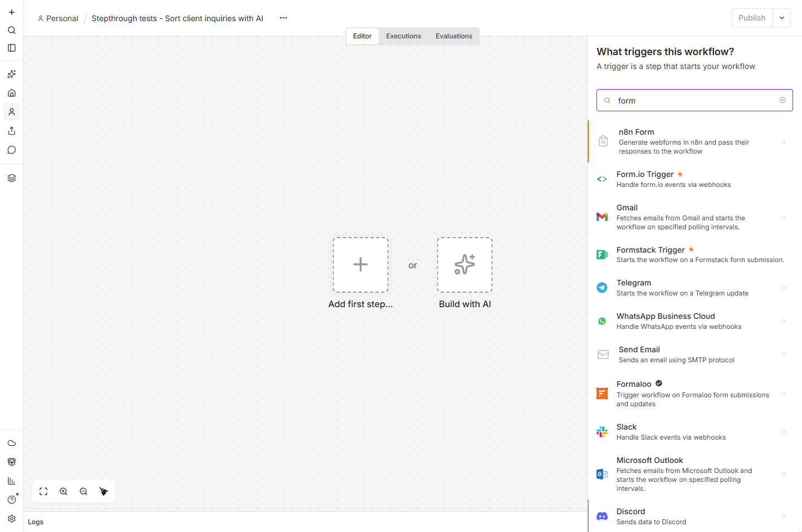
Task: Open the Personal breadcrumb link
Action: pos(58,18)
